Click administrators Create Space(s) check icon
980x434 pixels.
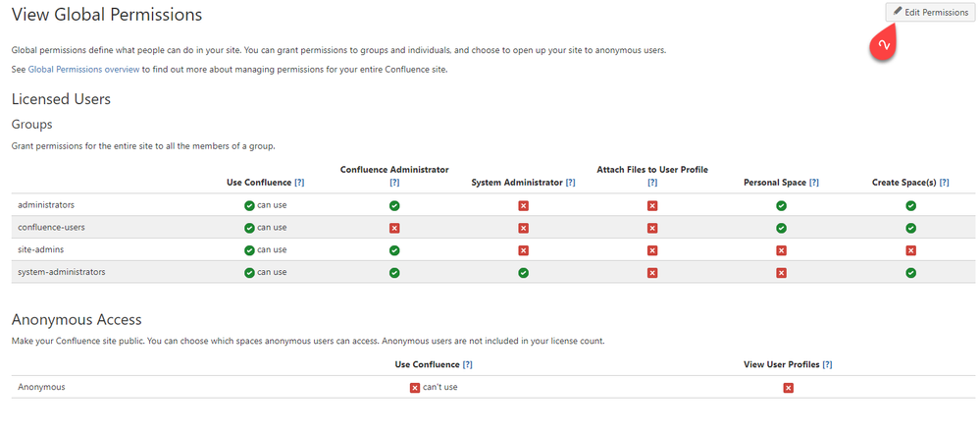(911, 205)
